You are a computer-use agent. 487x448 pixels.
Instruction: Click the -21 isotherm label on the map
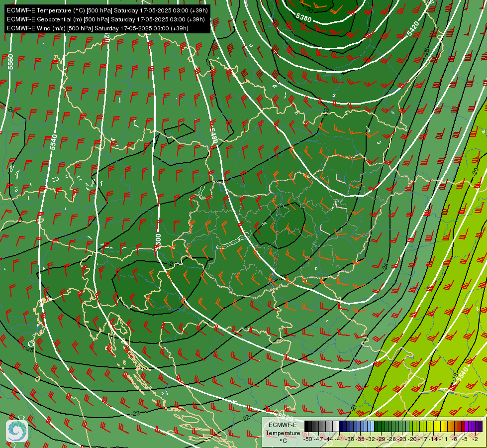tap(354, 408)
